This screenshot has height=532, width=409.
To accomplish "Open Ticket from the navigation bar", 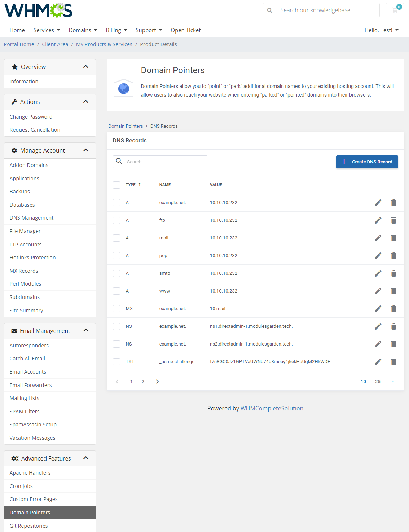I will click(186, 30).
